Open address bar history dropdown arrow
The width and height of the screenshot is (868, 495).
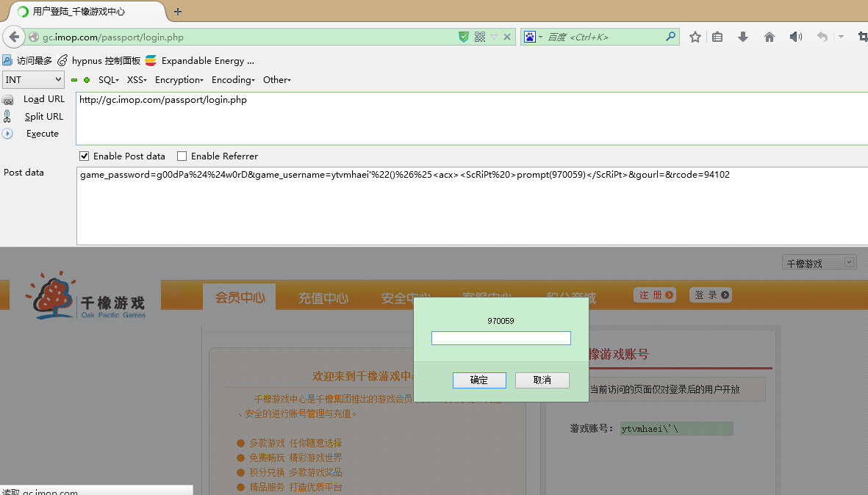coord(495,37)
